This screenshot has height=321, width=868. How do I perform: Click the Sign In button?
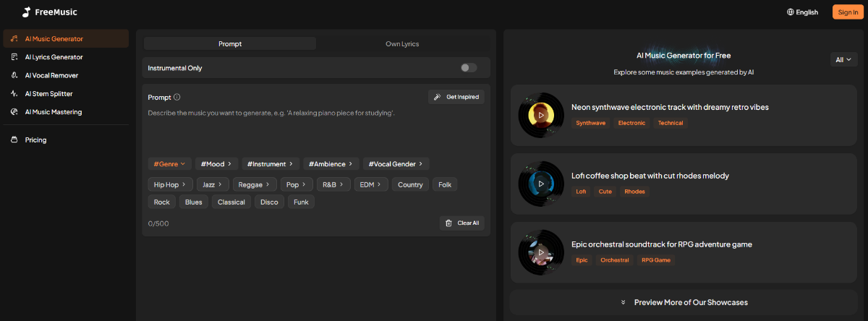tap(848, 12)
